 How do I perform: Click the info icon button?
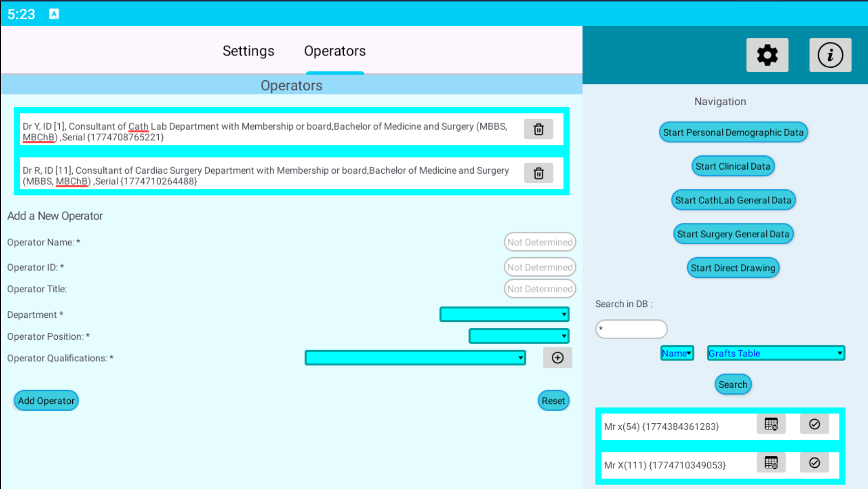tap(829, 55)
